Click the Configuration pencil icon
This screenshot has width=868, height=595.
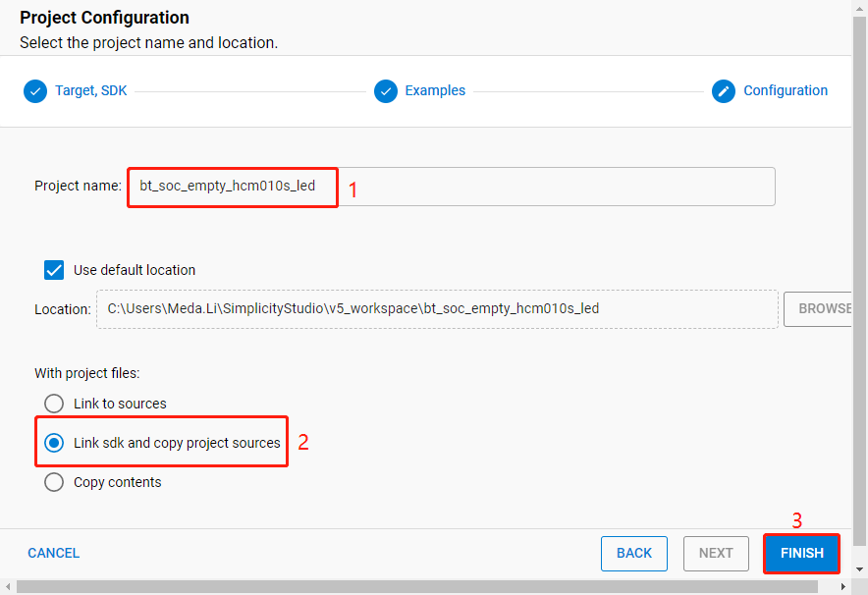[x=724, y=91]
